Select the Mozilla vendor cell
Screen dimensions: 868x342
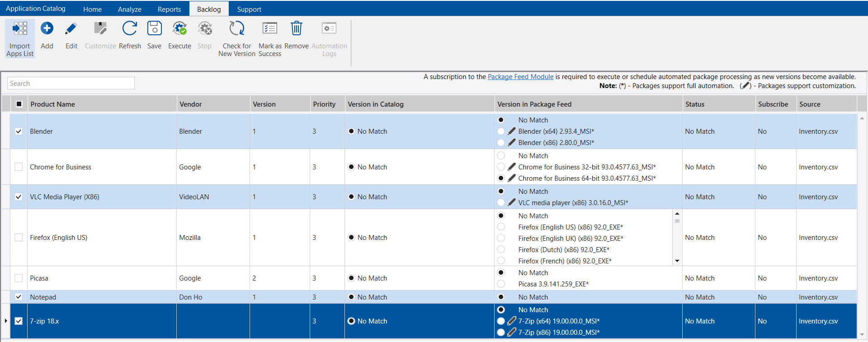pyautogui.click(x=213, y=237)
